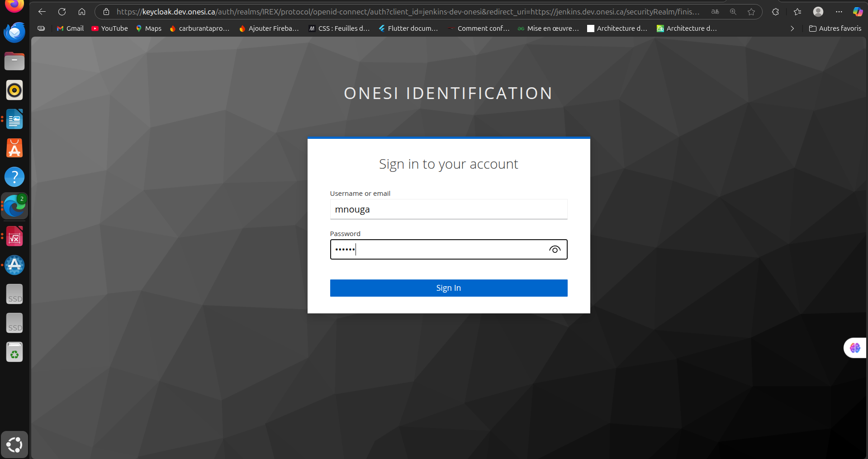Image resolution: width=868 pixels, height=459 pixels.
Task: Reveal password with the eye icon
Action: [555, 250]
